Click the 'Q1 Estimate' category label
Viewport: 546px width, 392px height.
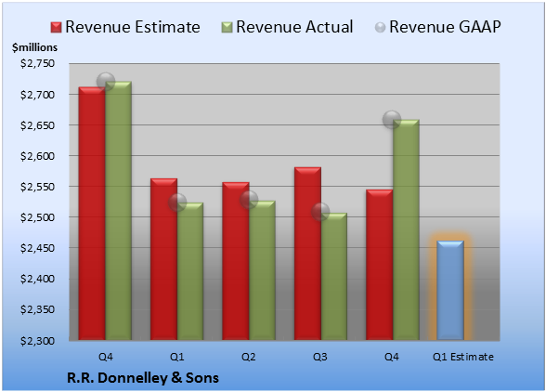(x=463, y=357)
